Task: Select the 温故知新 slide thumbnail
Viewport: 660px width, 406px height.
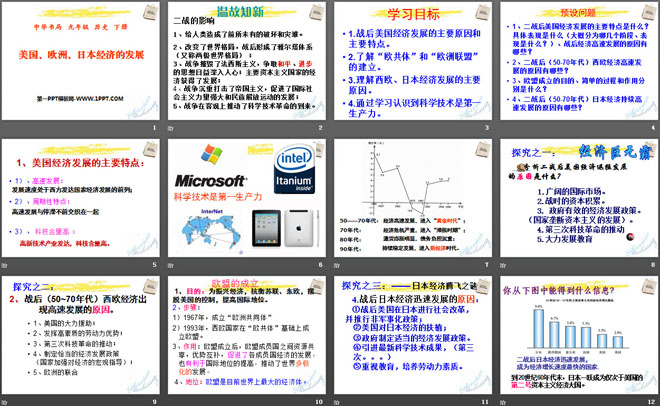Action: pos(247,61)
